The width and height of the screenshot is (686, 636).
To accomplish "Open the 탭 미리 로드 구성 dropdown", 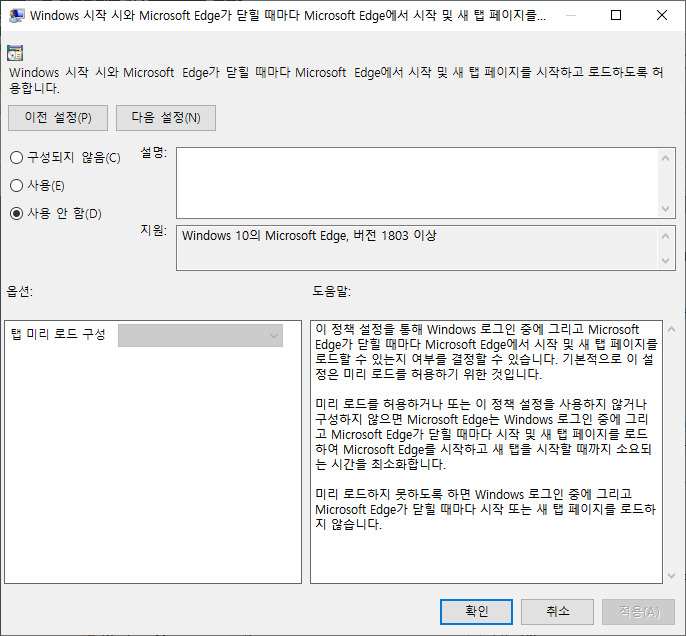I will pos(200,335).
